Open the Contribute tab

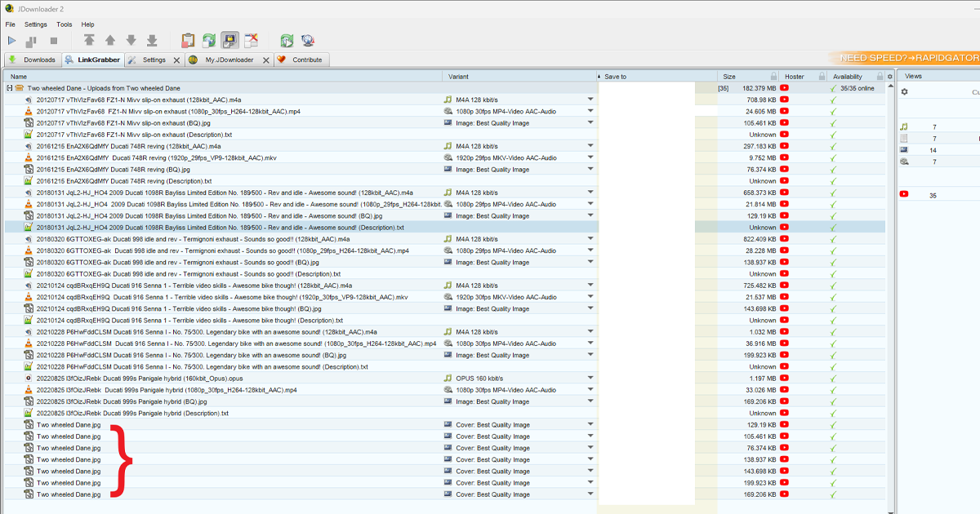pos(301,60)
